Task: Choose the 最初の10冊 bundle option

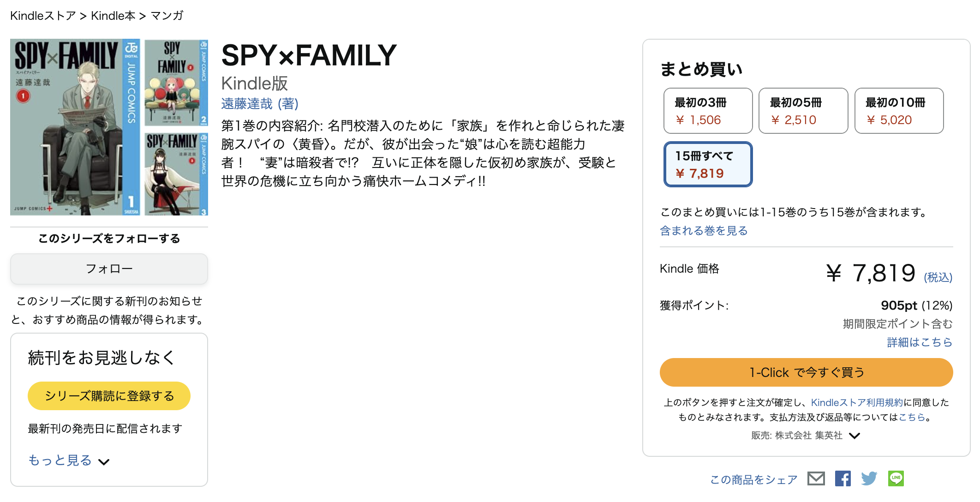Action: 899,111
